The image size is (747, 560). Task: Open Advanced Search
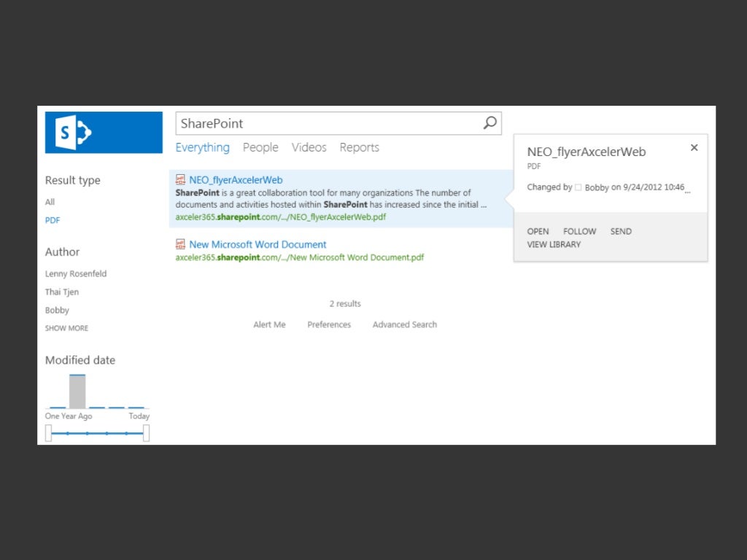(404, 324)
